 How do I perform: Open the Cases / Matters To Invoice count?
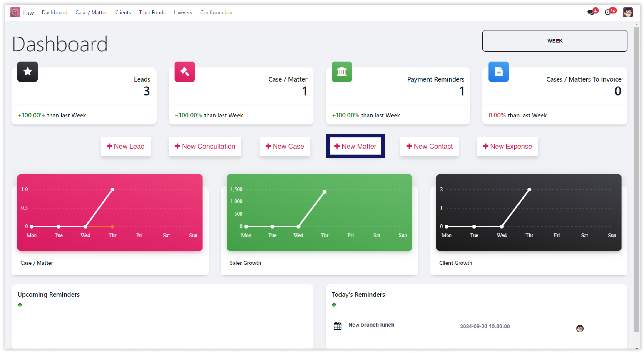[617, 91]
